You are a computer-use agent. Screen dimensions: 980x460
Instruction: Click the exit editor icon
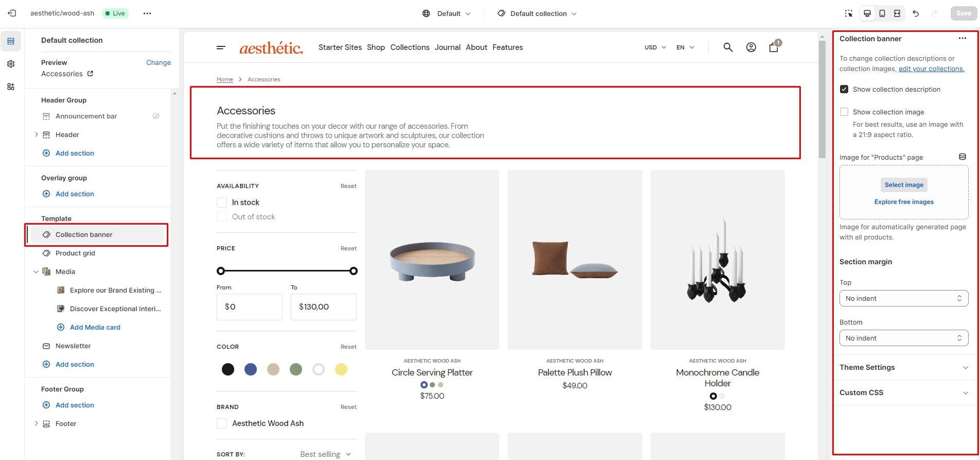click(x=12, y=13)
